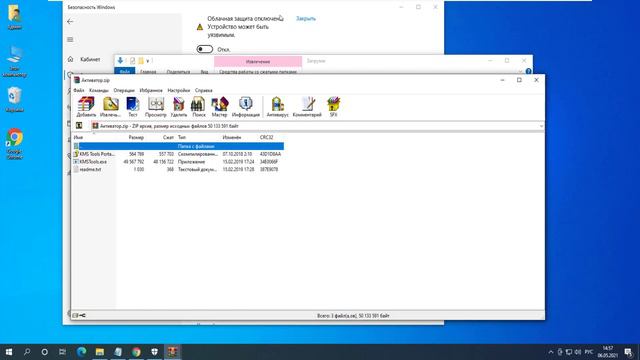Open the Файл menu in WinRAR
Screen dimensions: 640x360
point(79,90)
